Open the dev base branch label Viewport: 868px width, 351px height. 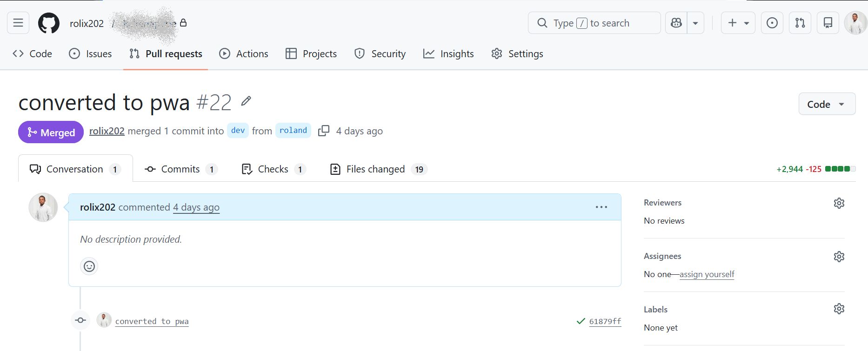(238, 131)
